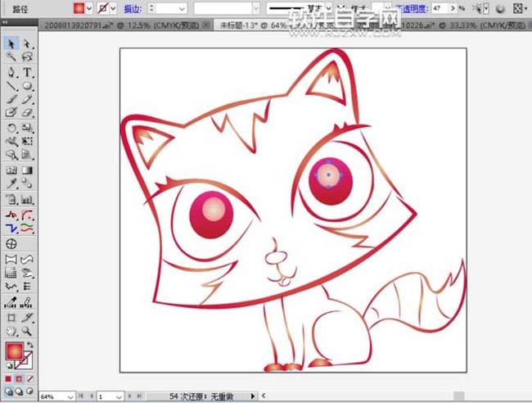The image size is (532, 403).
Task: Expand the status bar info arrow menu
Action: 252,396
